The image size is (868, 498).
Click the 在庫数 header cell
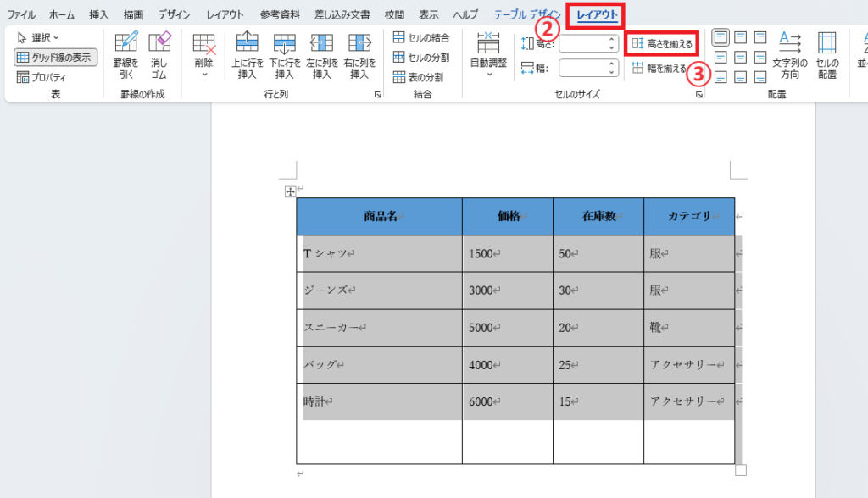(598, 216)
